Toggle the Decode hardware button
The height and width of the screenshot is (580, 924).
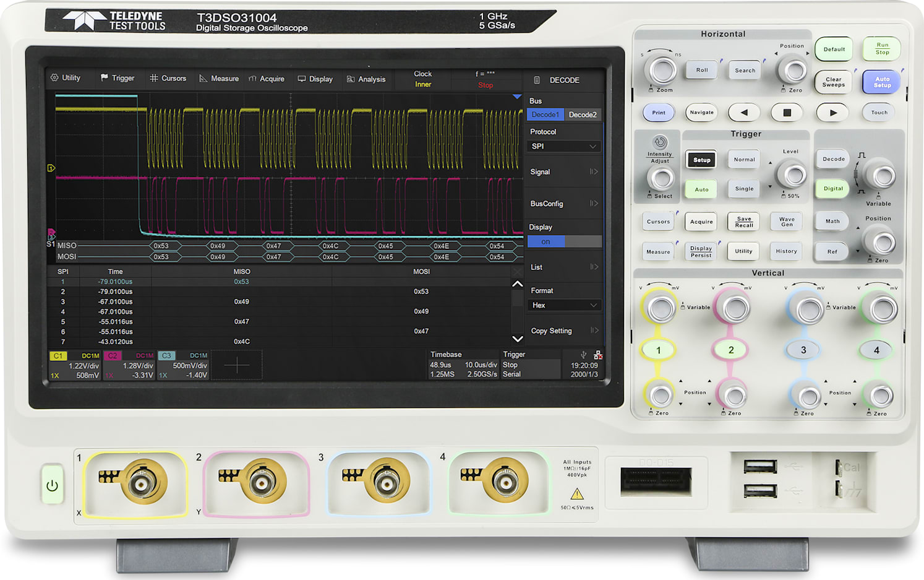click(833, 159)
